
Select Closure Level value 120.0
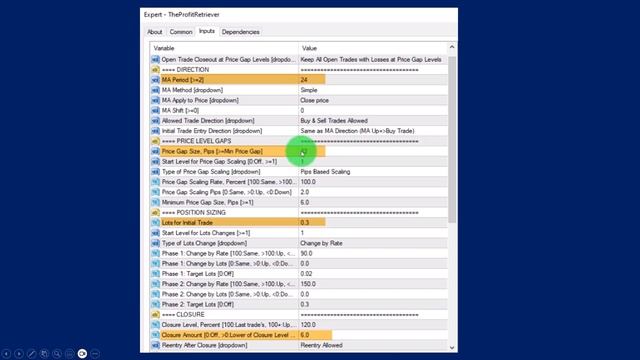308,325
